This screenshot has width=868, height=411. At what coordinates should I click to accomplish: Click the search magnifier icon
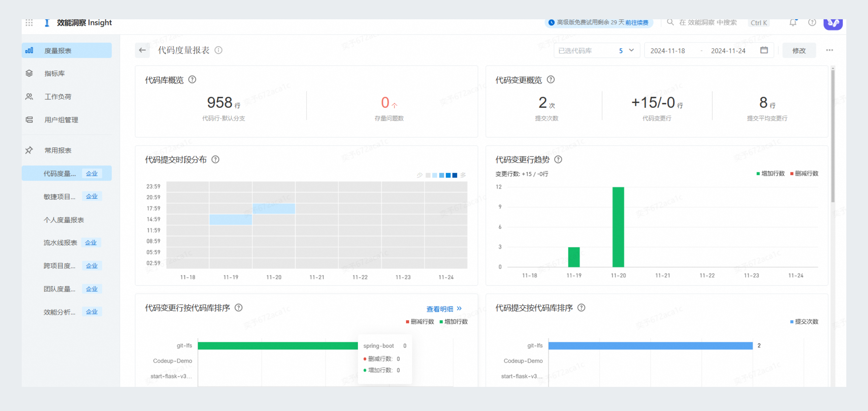coord(670,22)
